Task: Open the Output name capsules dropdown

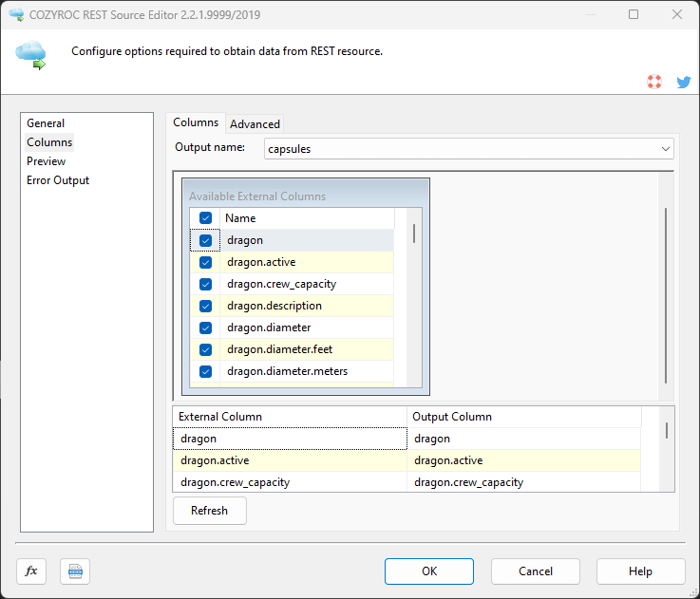Action: coord(469,149)
